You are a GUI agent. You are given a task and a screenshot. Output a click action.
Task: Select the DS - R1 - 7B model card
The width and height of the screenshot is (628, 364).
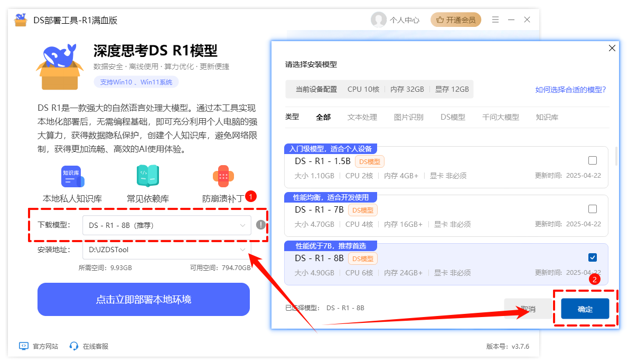(446, 216)
